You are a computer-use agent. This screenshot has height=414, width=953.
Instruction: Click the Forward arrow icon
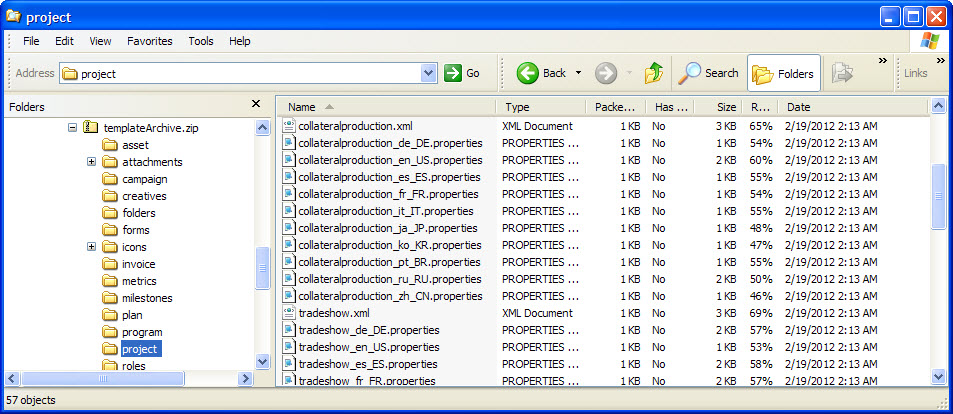(605, 74)
